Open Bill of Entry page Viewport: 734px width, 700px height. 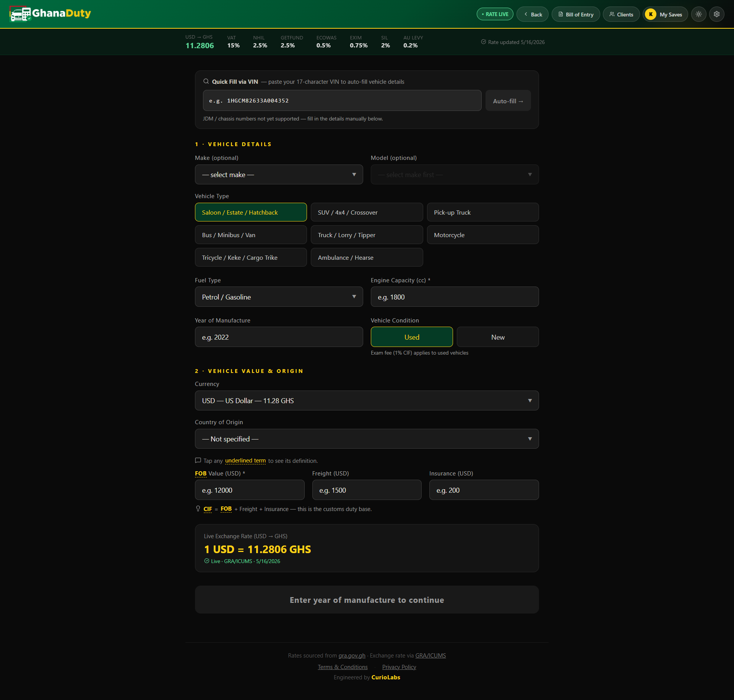576,14
